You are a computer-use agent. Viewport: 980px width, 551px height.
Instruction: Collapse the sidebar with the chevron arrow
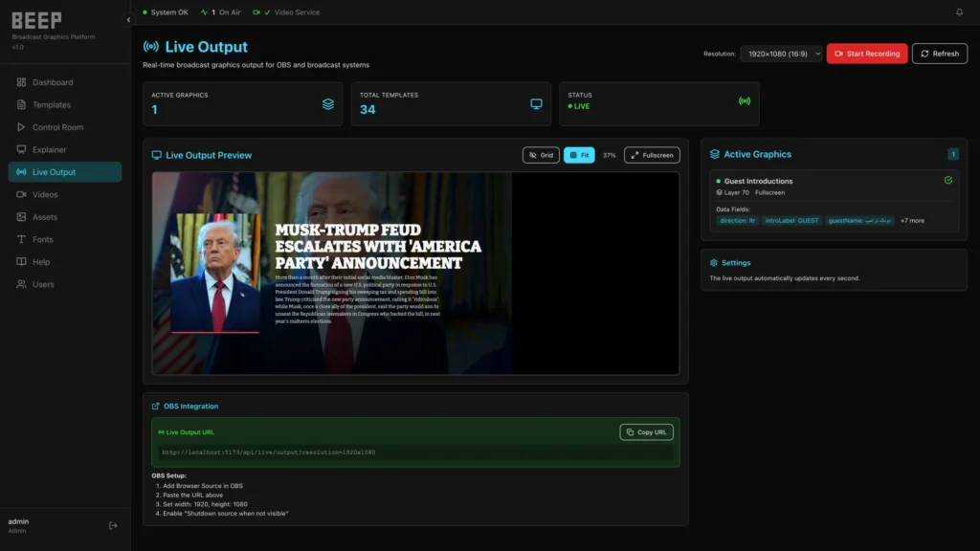coord(128,20)
